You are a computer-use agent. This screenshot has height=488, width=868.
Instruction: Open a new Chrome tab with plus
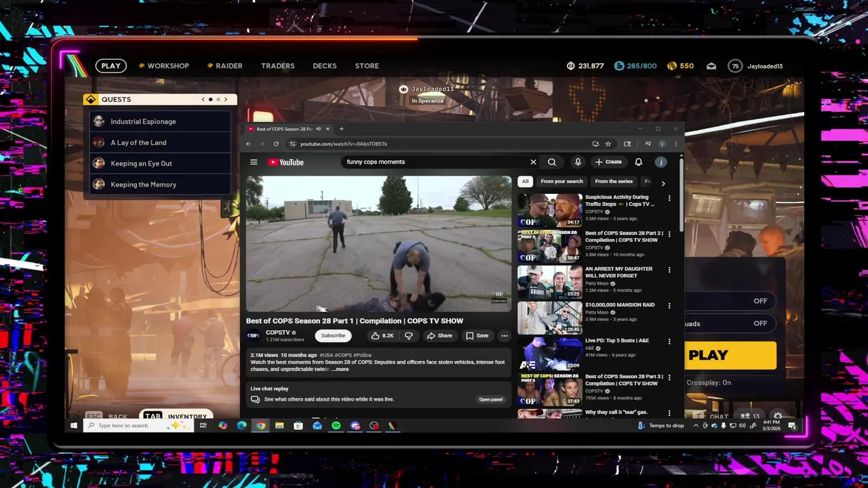pos(341,129)
